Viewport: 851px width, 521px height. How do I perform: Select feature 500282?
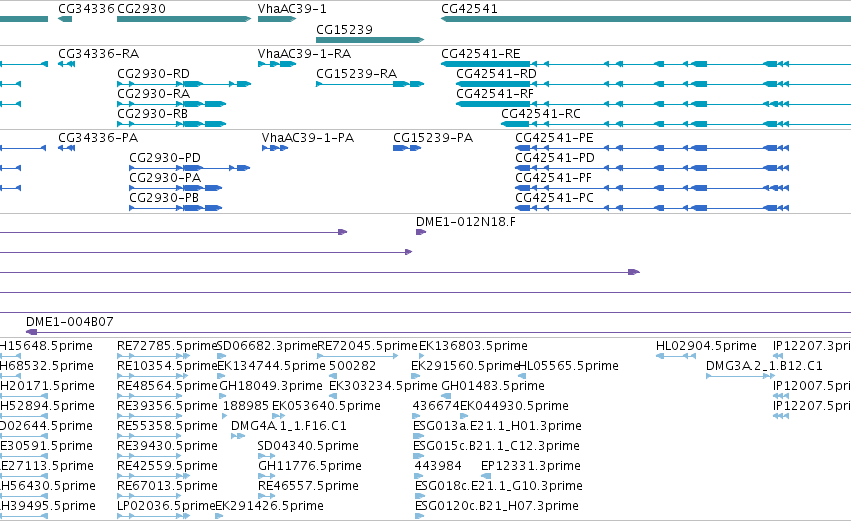point(352,366)
